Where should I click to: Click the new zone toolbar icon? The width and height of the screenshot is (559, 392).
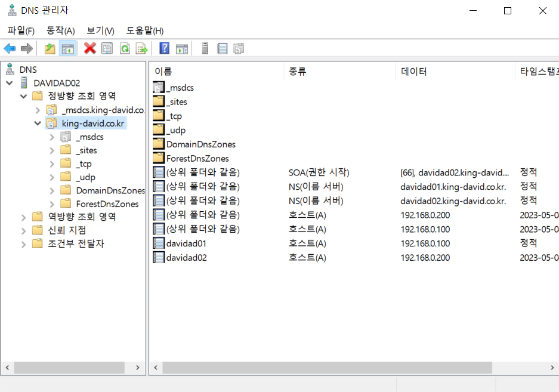pos(239,48)
